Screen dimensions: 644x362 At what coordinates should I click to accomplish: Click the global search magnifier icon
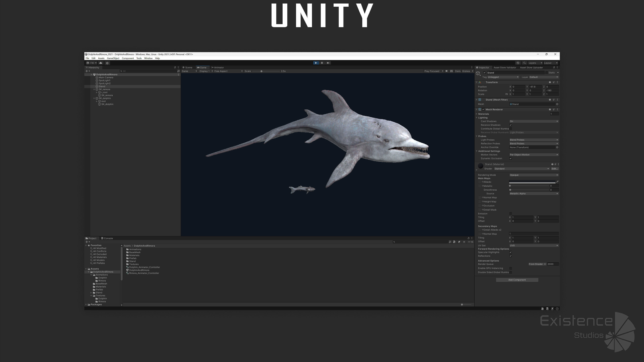pyautogui.click(x=524, y=63)
